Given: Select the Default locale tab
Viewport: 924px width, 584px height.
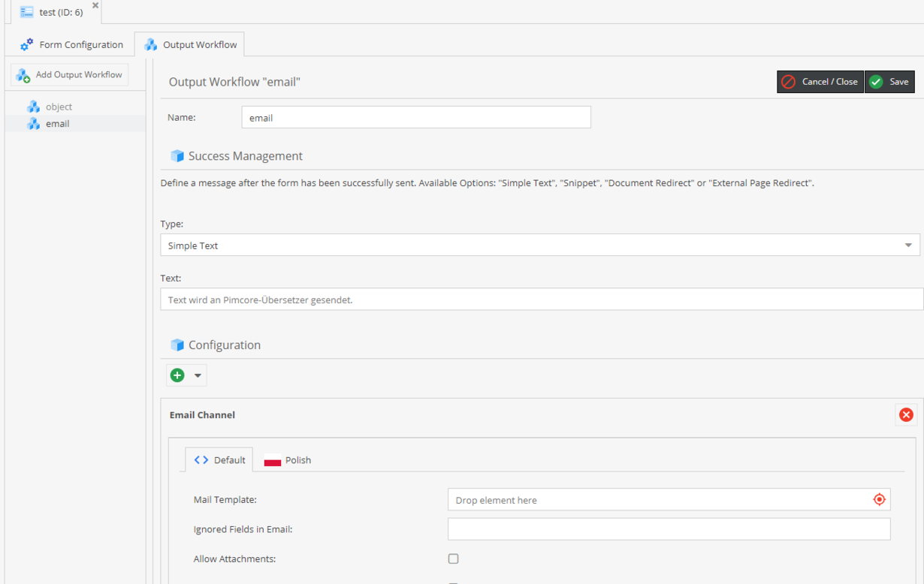Looking at the screenshot, I should click(x=219, y=460).
